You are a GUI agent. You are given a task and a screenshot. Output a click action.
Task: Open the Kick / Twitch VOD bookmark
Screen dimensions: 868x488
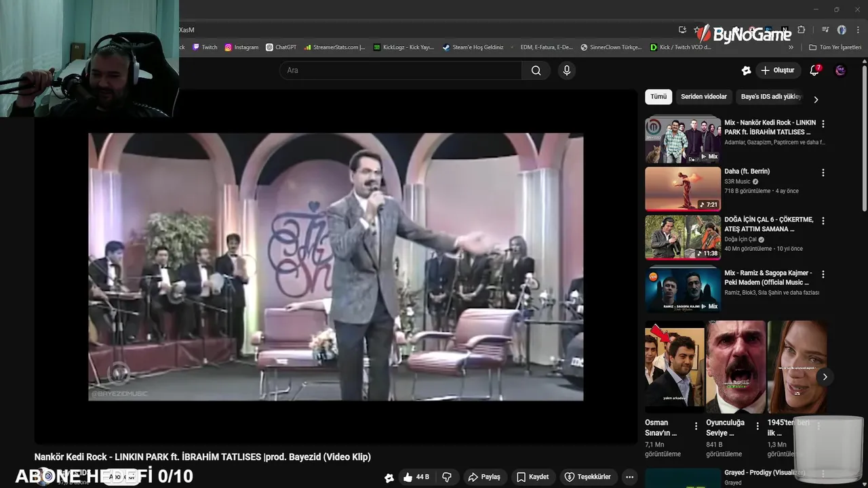coord(681,47)
